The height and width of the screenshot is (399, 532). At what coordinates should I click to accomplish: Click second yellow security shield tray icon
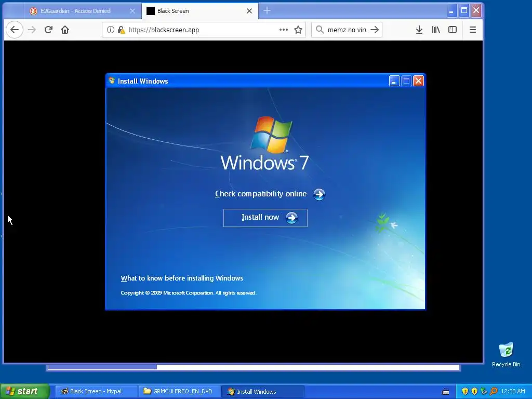point(474,391)
